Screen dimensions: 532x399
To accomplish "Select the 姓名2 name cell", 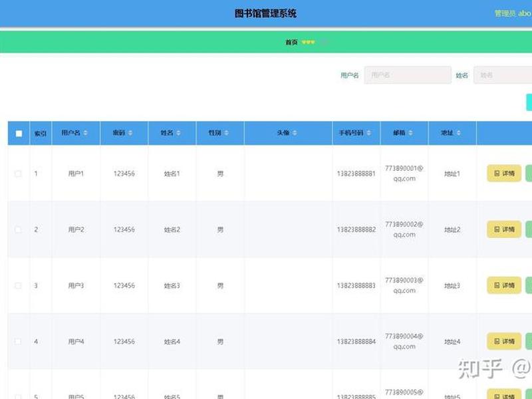I will [172, 229].
